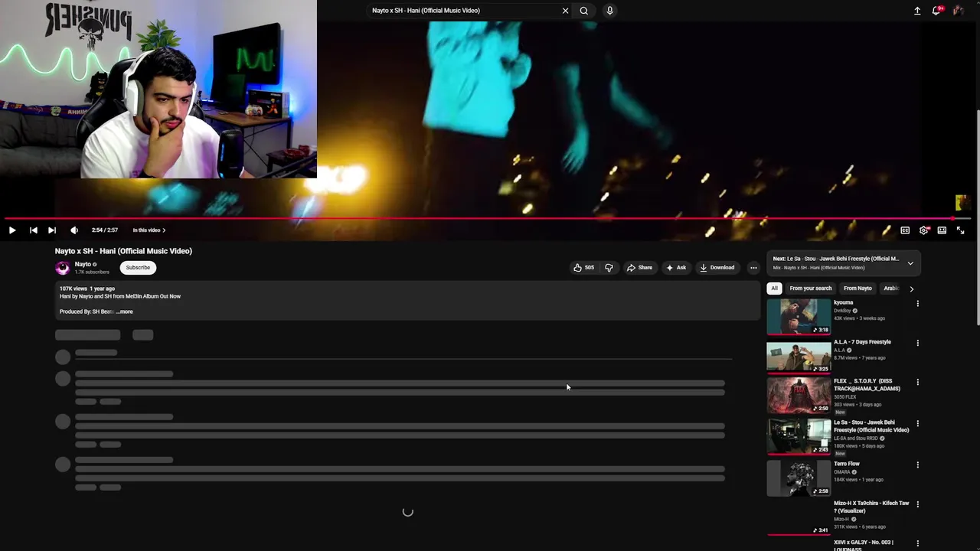Image resolution: width=980 pixels, height=551 pixels.
Task: Click the search magnifier button
Action: pyautogui.click(x=583, y=11)
